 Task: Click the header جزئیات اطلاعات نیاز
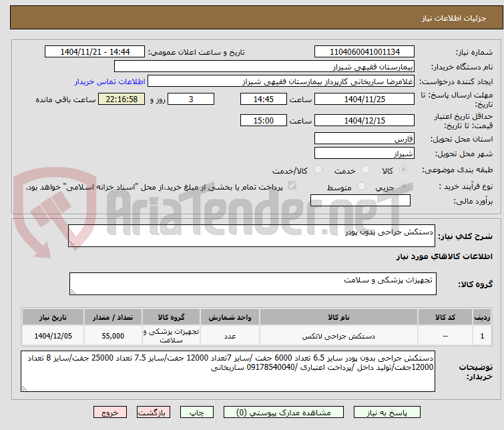[x=454, y=18]
